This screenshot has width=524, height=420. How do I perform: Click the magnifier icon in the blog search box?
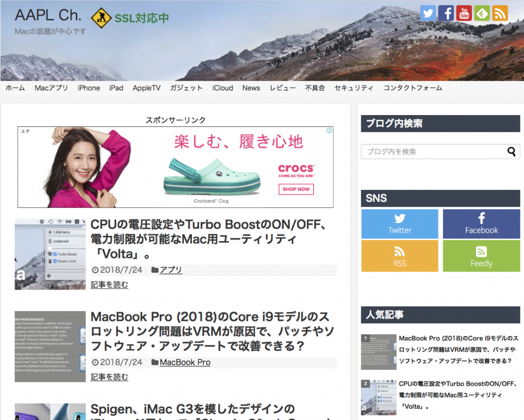[x=511, y=152]
